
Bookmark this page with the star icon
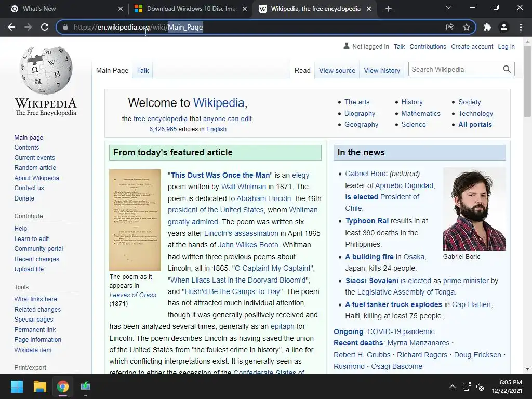[x=467, y=27]
